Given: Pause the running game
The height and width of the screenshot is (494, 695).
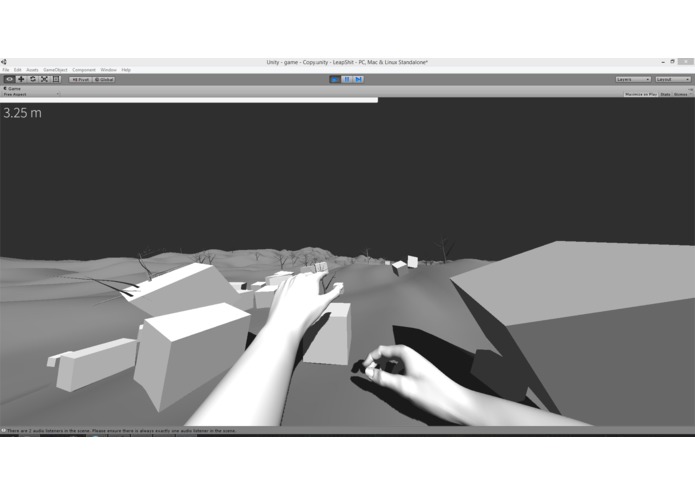Looking at the screenshot, I should [347, 79].
